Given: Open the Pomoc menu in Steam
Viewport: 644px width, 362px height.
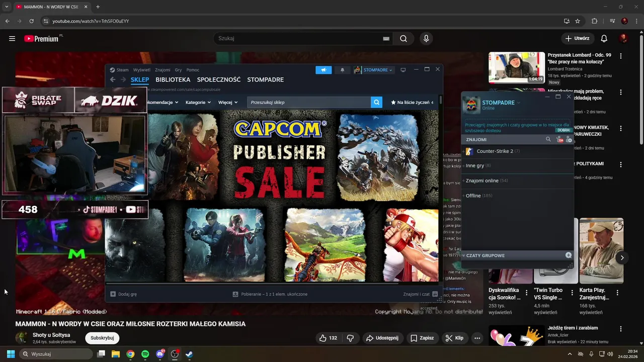Looking at the screenshot, I should pyautogui.click(x=193, y=70).
